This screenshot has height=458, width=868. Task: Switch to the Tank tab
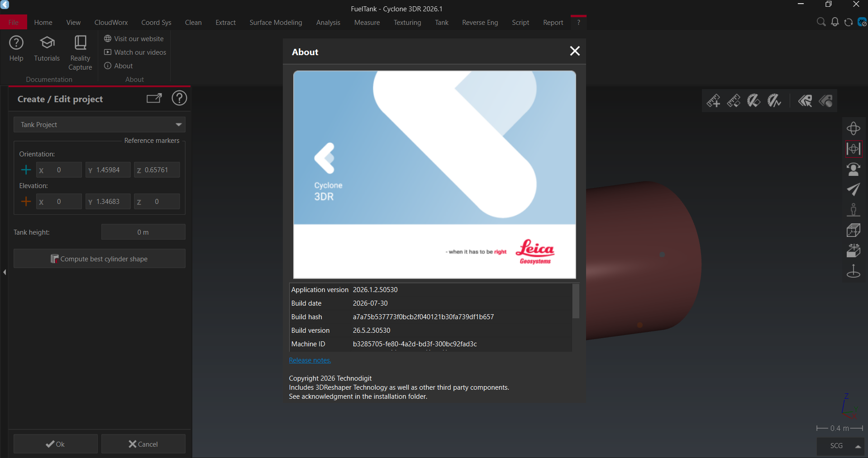[442, 23]
